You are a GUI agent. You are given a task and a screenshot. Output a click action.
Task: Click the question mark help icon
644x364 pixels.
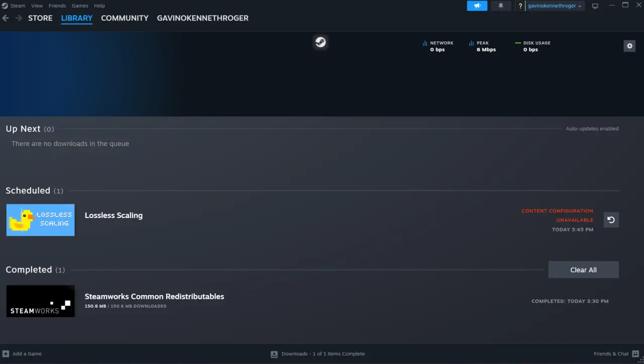tap(520, 6)
